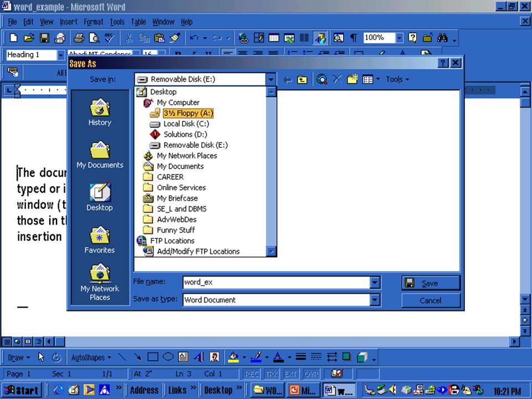Click the Insert WordArt icon on Draw toolbar
This screenshot has width=532, height=399.
(x=199, y=357)
